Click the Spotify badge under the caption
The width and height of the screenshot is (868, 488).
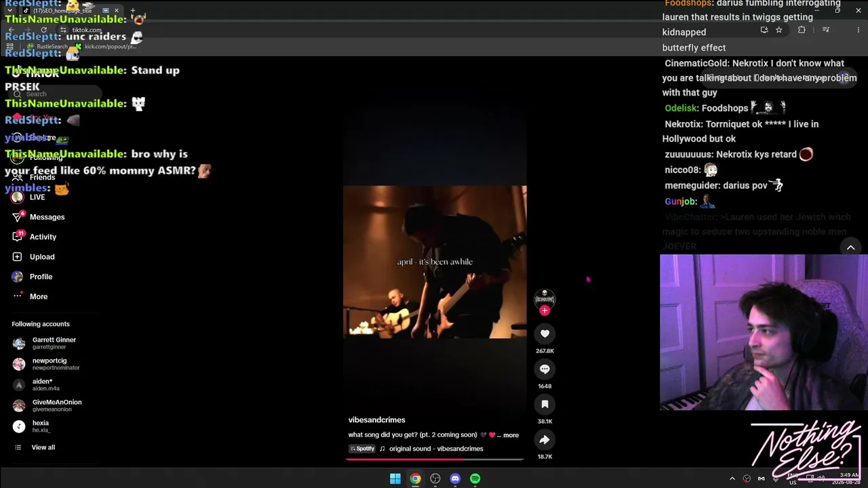[x=362, y=449]
